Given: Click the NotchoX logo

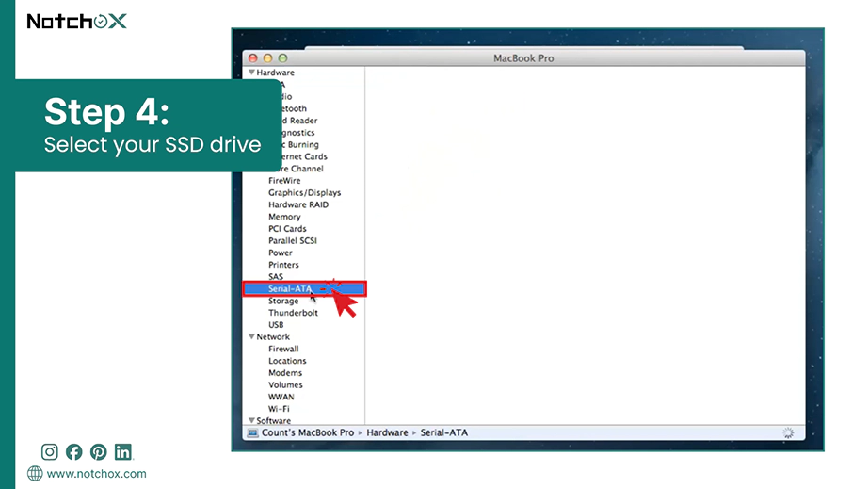Looking at the screenshot, I should pos(77,22).
